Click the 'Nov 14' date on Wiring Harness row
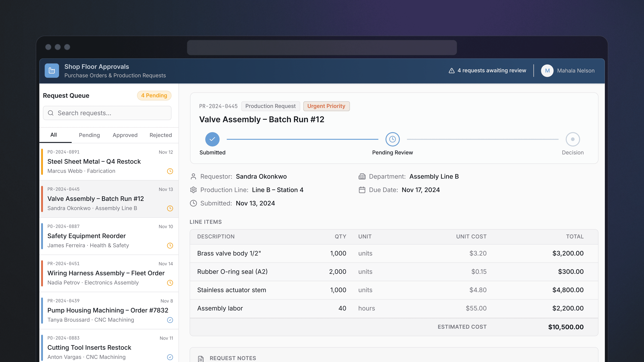 (x=166, y=264)
